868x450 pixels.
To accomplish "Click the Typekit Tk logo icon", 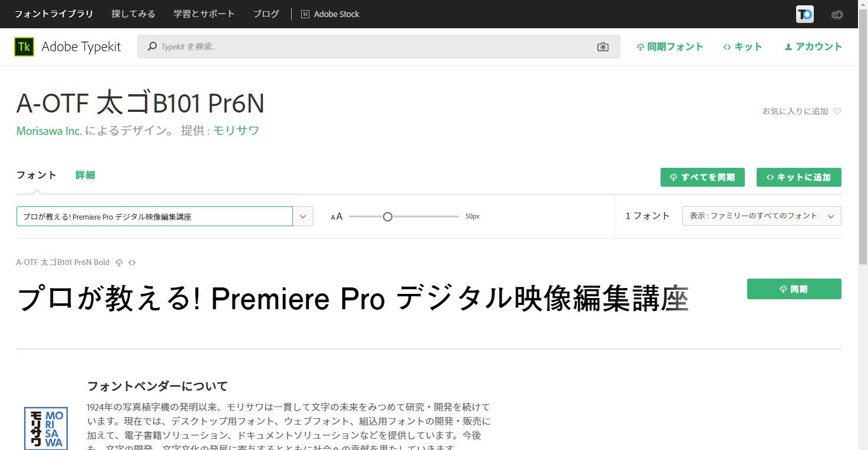I will (24, 47).
